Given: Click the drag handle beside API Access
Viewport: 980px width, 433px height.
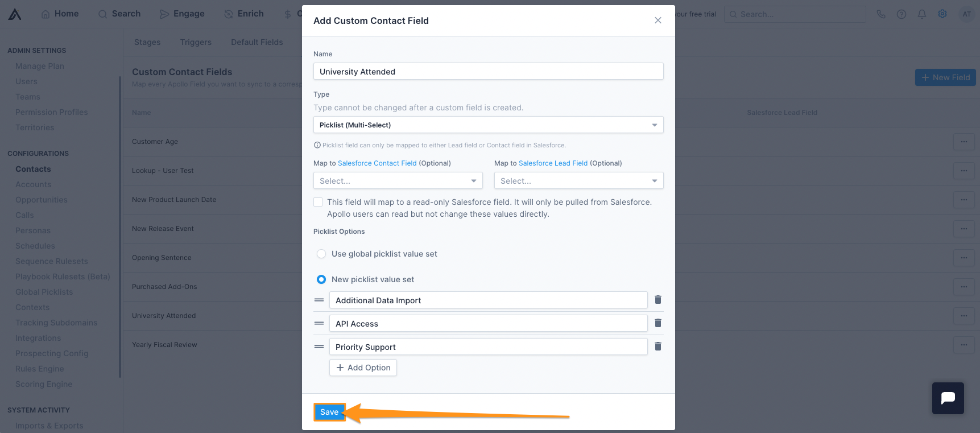Looking at the screenshot, I should click(319, 323).
